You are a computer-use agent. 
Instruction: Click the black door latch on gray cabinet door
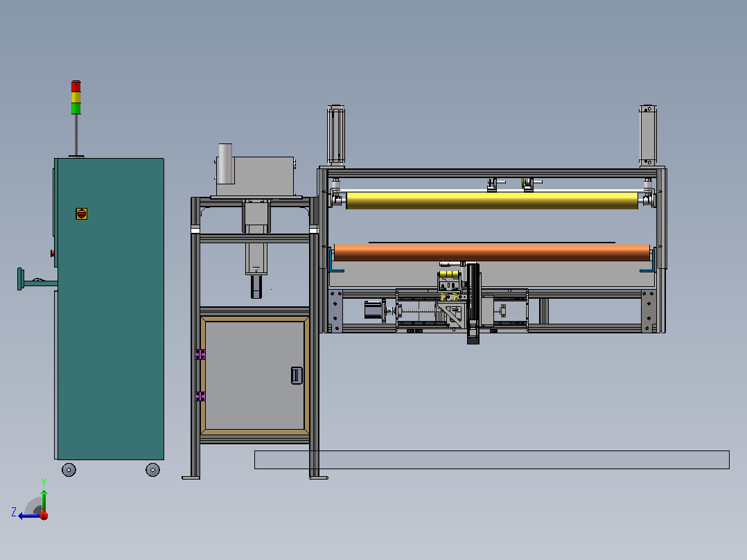tap(297, 376)
